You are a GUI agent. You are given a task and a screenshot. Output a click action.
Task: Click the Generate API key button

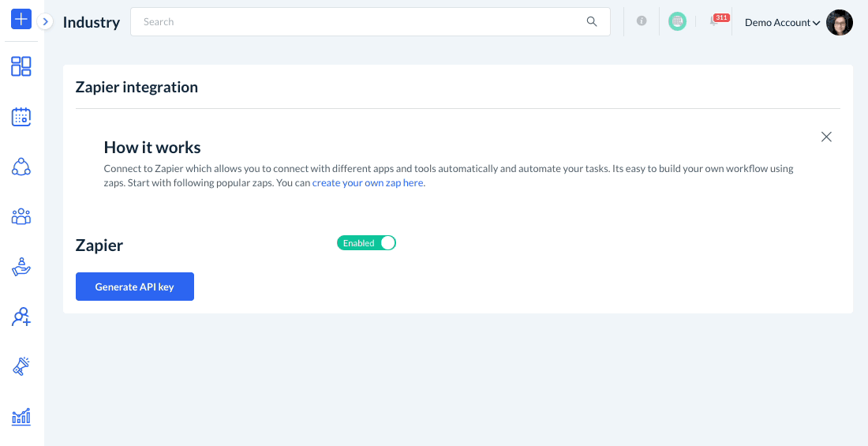tap(135, 287)
